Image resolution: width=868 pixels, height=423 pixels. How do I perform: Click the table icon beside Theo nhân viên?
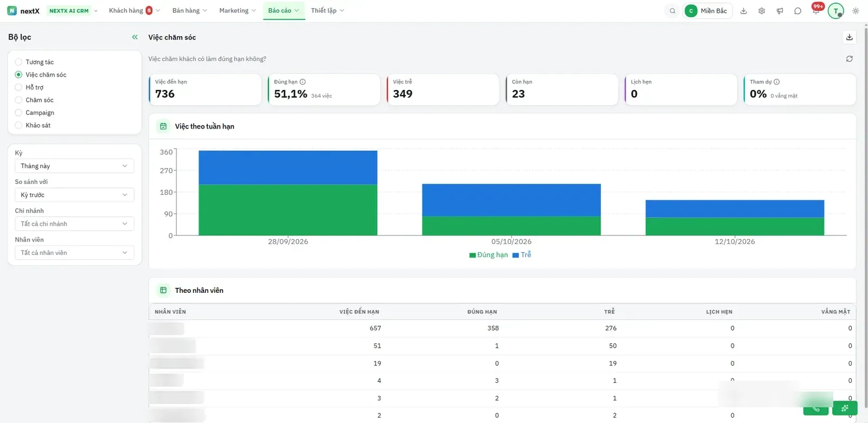(x=163, y=290)
